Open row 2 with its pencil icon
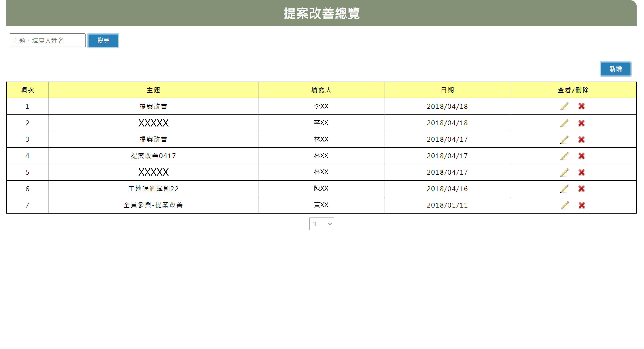 pos(564,123)
